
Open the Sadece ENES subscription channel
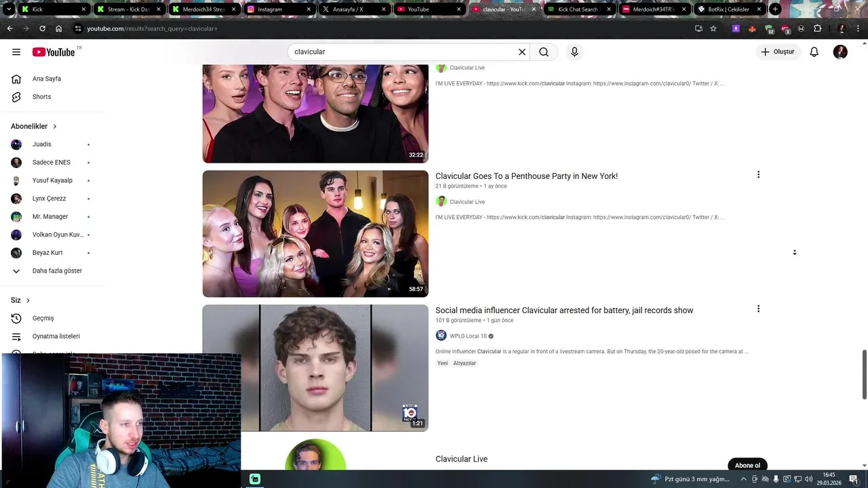[x=52, y=163]
